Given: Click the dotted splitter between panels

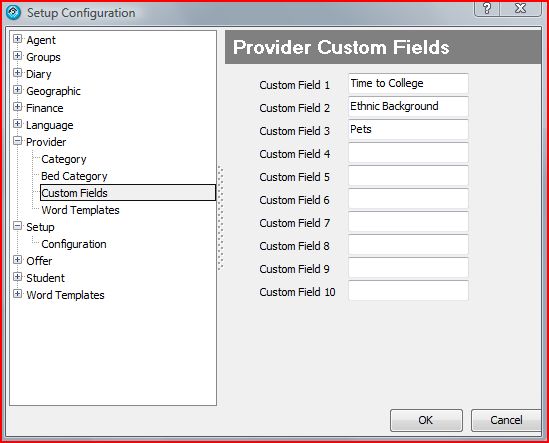Looking at the screenshot, I should pyautogui.click(x=220, y=218).
